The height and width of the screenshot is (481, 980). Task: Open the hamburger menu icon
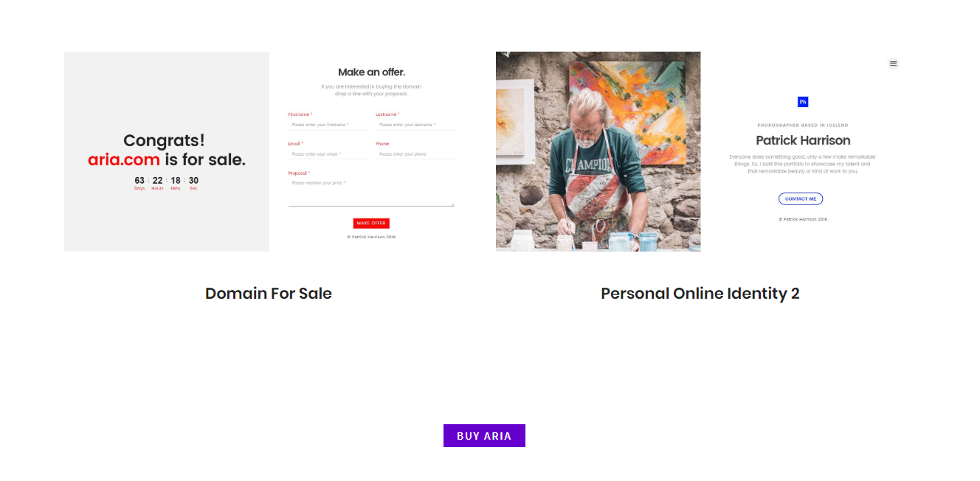893,63
